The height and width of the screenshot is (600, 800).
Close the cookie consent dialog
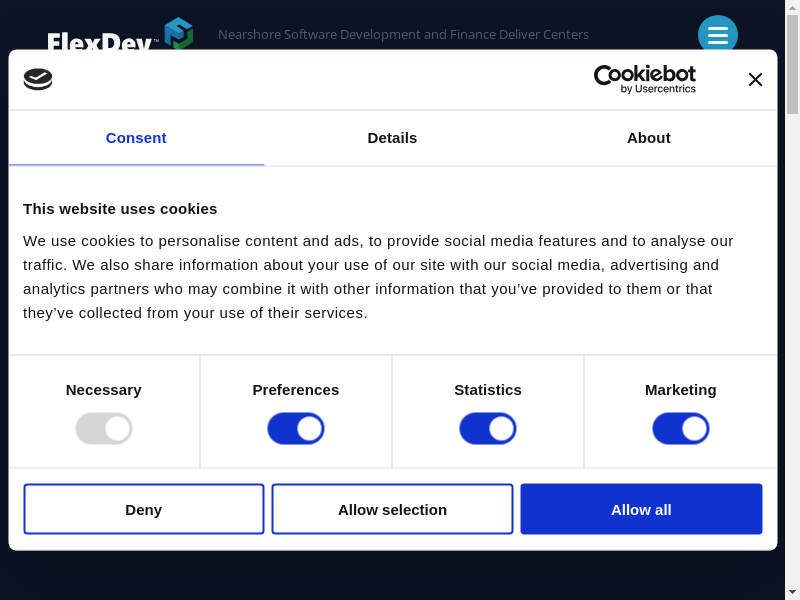755,80
